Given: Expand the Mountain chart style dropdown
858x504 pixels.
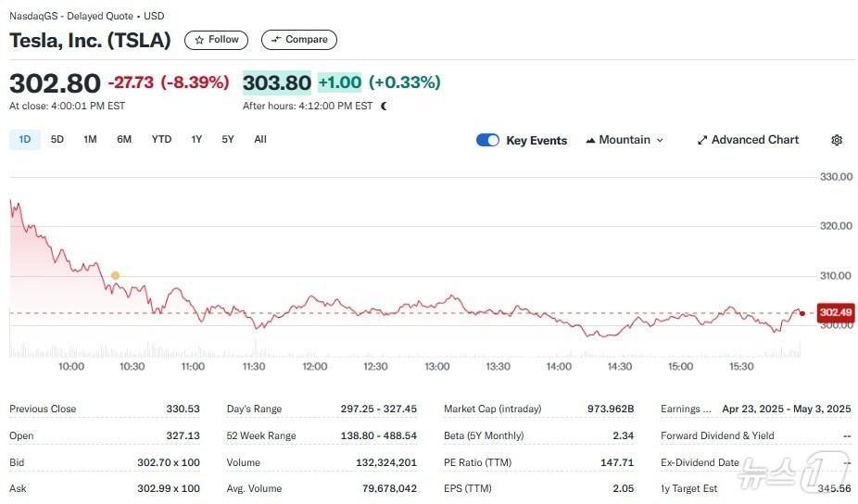Looking at the screenshot, I should click(660, 141).
